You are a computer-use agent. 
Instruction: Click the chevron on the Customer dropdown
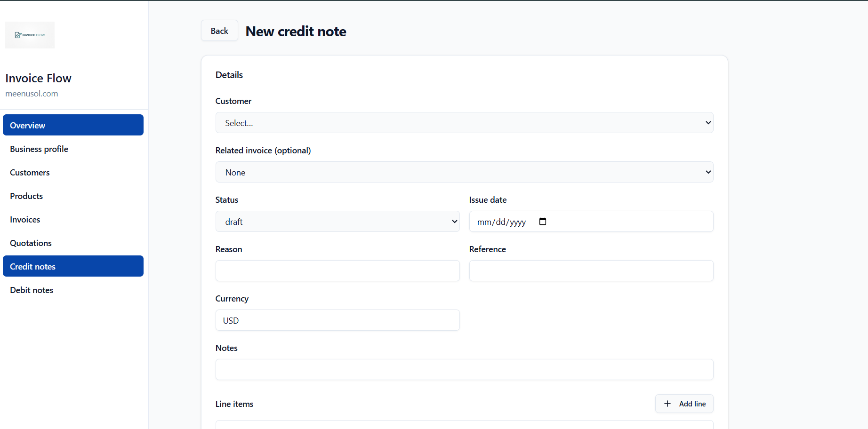[x=707, y=122]
